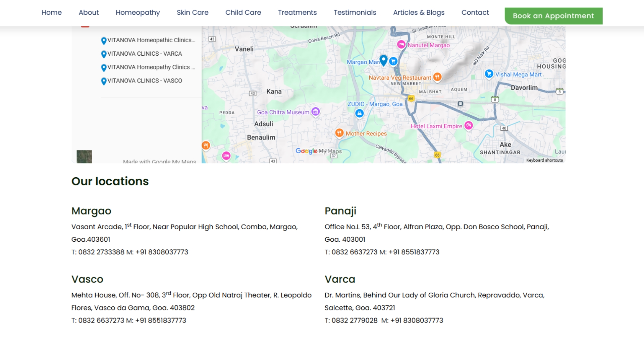Image resolution: width=644 pixels, height=362 pixels.
Task: Click the Benaulim label on the map
Action: click(261, 137)
